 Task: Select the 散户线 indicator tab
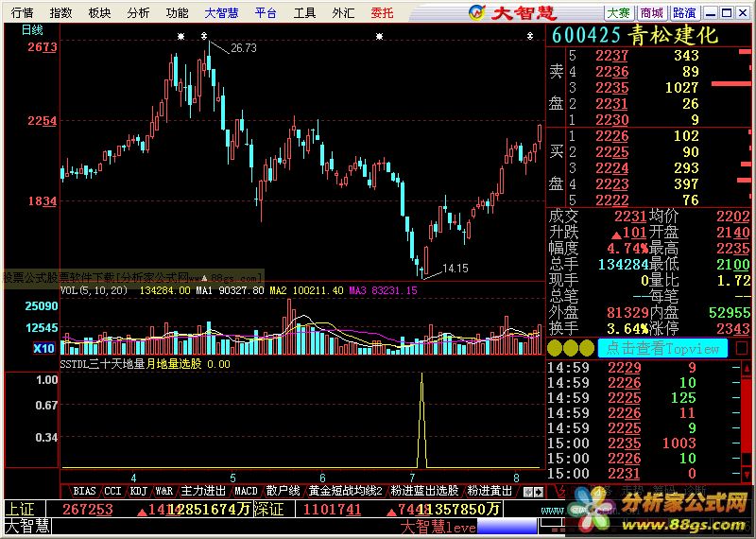pos(283,491)
